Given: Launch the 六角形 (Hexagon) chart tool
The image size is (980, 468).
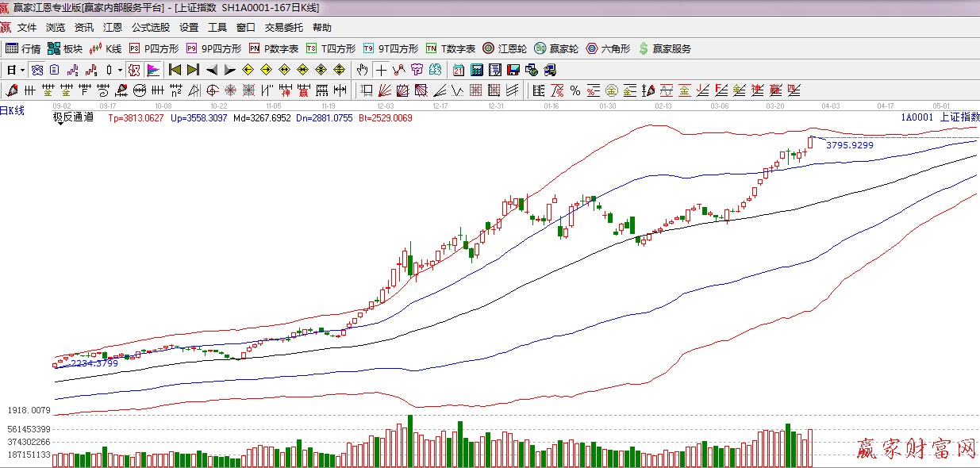Looking at the screenshot, I should coord(608,48).
